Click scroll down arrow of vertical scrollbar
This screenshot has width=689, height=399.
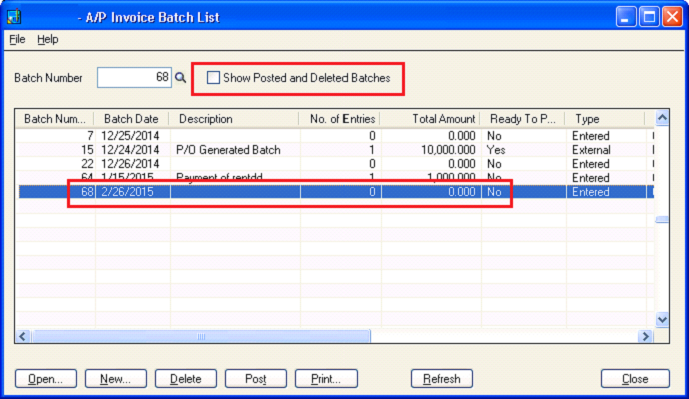pos(662,319)
